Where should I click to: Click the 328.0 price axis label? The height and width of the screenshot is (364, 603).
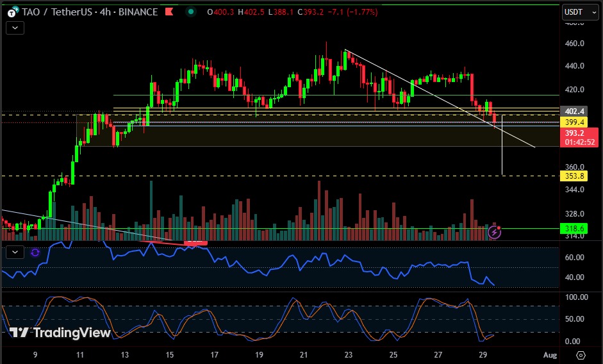(575, 213)
